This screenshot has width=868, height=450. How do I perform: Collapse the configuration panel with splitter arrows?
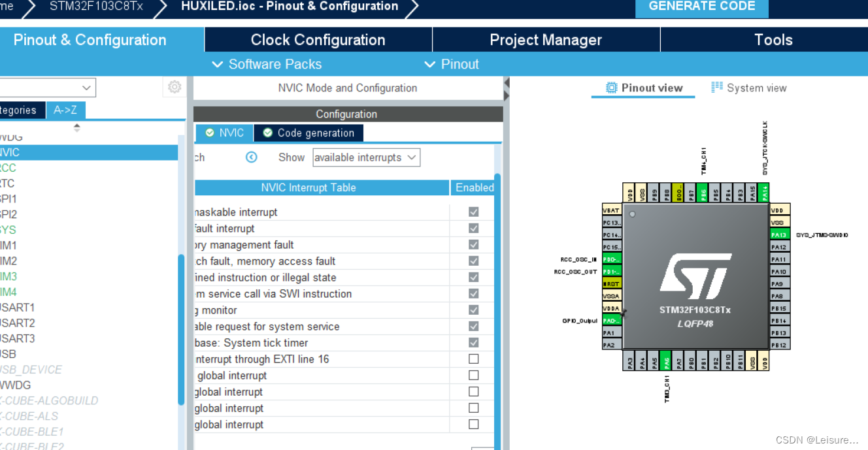coord(506,89)
